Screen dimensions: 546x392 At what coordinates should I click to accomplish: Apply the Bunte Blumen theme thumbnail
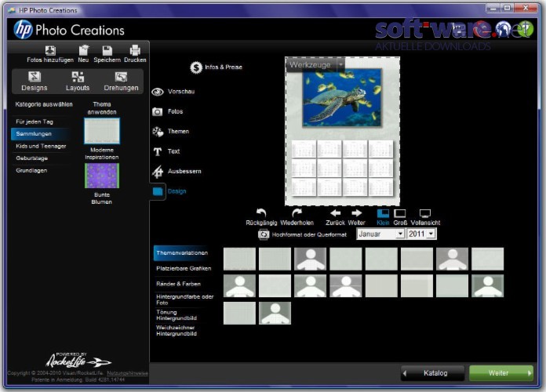(x=102, y=176)
